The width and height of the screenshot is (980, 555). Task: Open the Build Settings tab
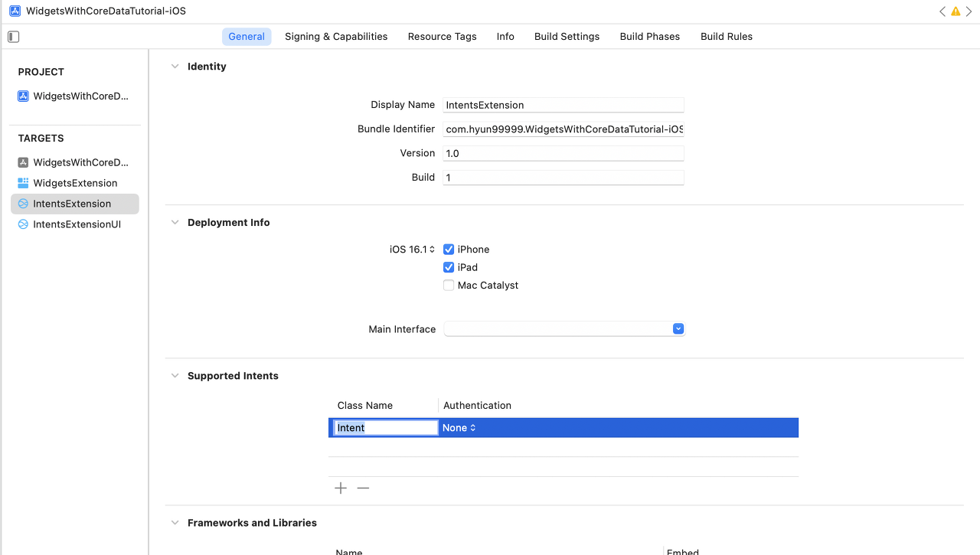pos(567,37)
